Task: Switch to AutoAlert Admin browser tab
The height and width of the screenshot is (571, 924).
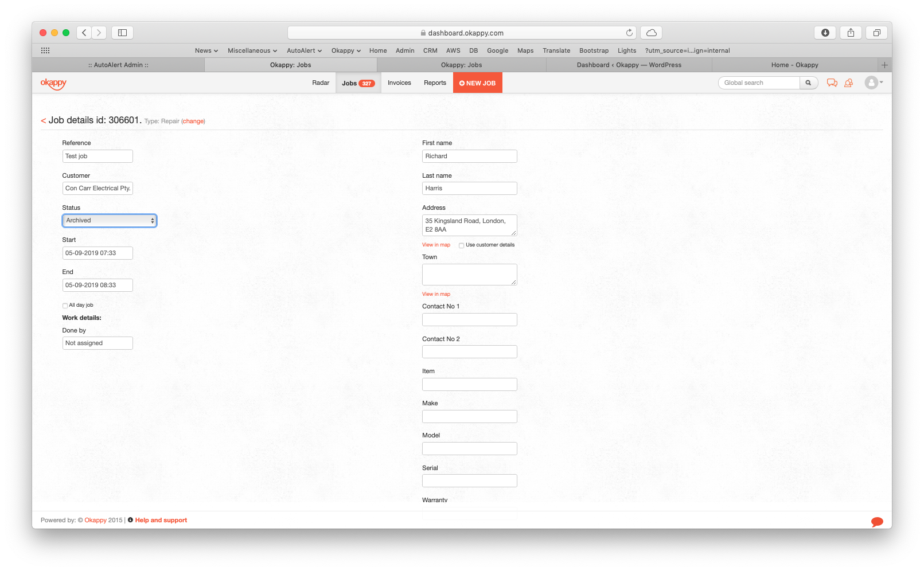Action: (x=118, y=65)
